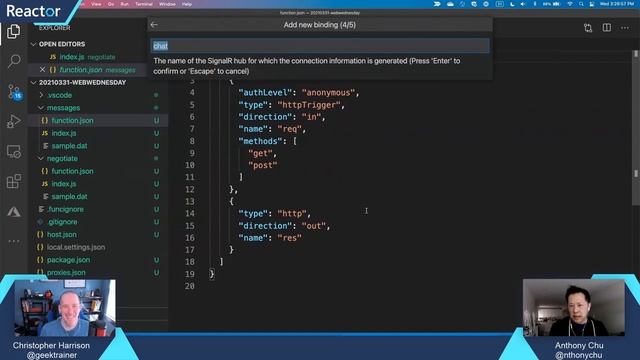Screen dimensions: 640x360
Task: Click the EXPLORER panel title
Action: click(55, 28)
